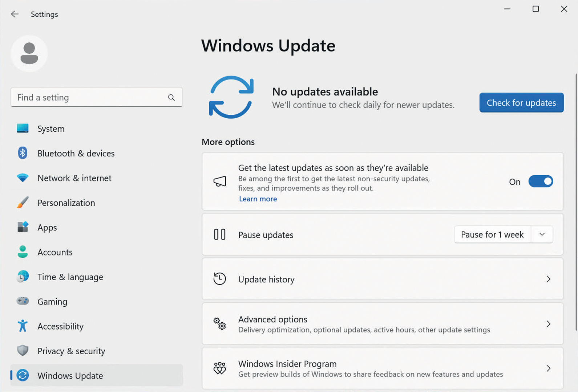Image resolution: width=578 pixels, height=392 pixels.
Task: Minimize the Settings window
Action: [507, 9]
